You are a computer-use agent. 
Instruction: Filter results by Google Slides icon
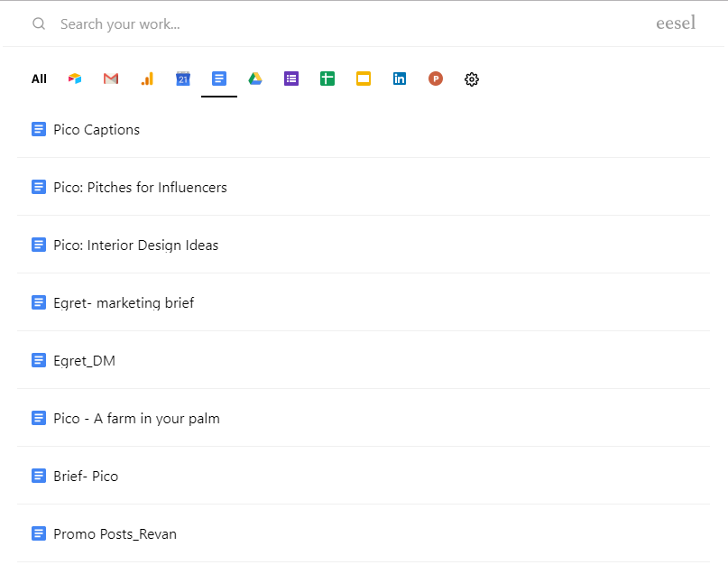[364, 79]
